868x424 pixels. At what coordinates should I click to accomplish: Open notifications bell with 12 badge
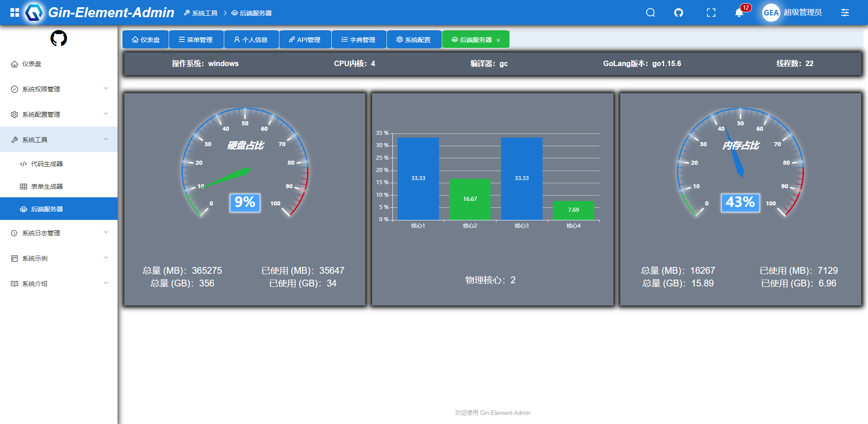(739, 13)
